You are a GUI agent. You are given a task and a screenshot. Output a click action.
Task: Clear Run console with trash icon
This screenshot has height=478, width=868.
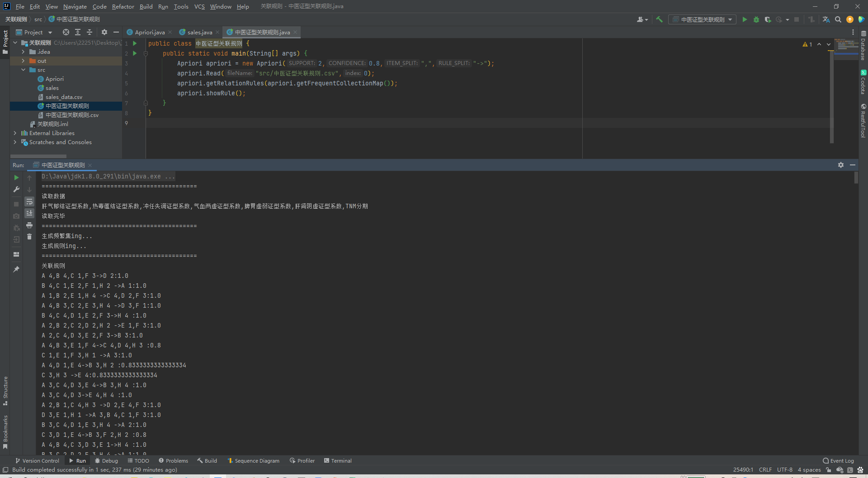[x=29, y=237]
